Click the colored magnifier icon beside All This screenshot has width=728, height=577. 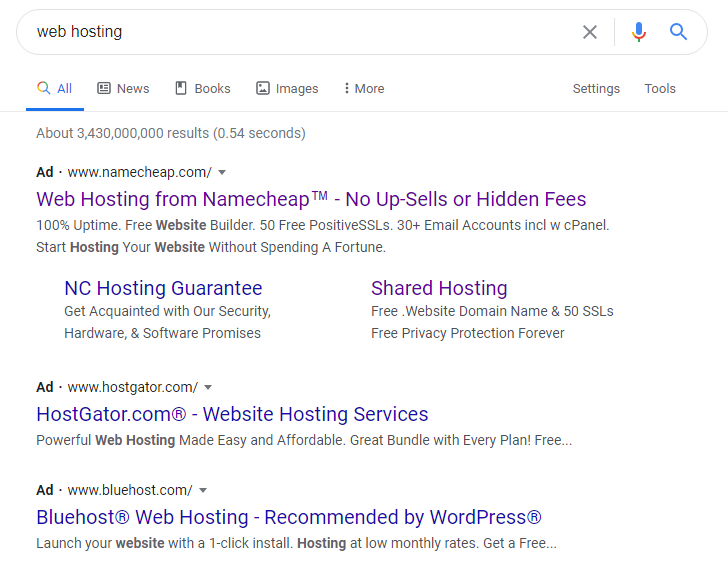coord(44,88)
